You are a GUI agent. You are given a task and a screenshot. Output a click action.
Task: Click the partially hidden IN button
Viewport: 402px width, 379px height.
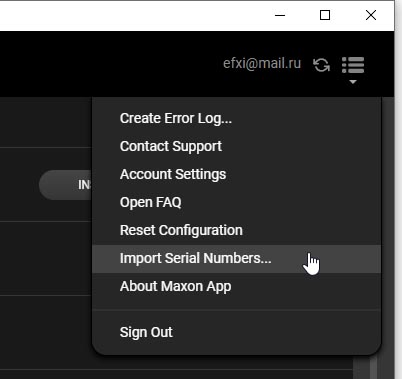pos(66,185)
